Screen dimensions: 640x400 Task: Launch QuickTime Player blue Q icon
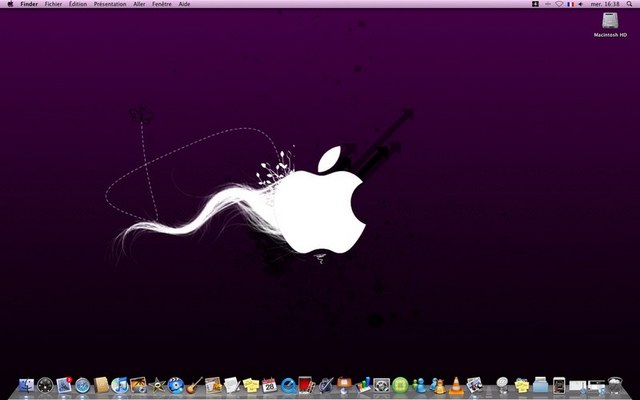point(288,385)
